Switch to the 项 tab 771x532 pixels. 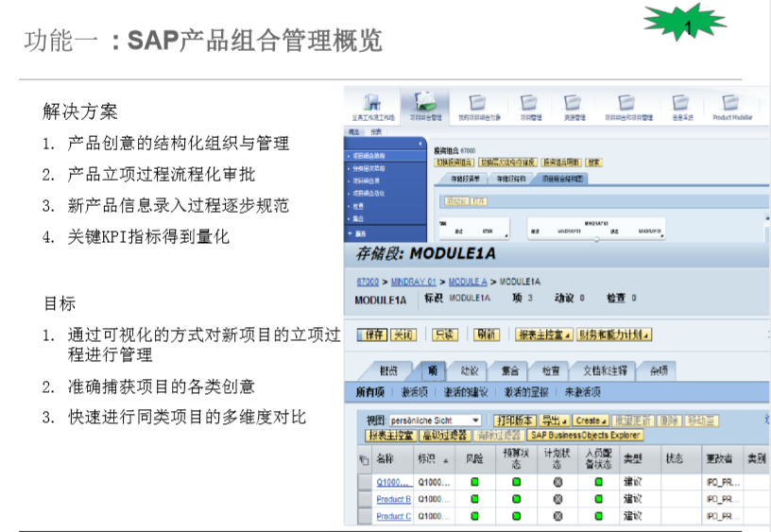click(433, 370)
